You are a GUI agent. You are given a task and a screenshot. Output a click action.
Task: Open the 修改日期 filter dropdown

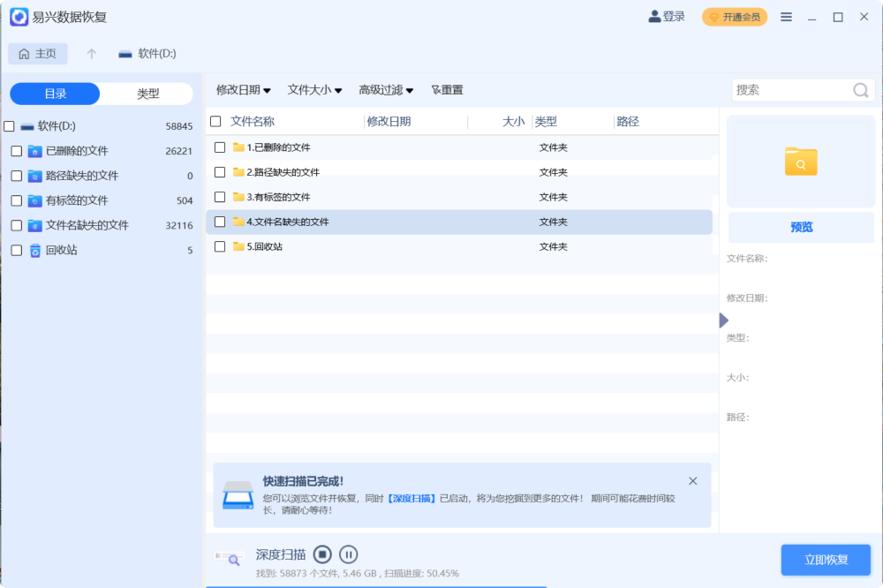tap(242, 89)
